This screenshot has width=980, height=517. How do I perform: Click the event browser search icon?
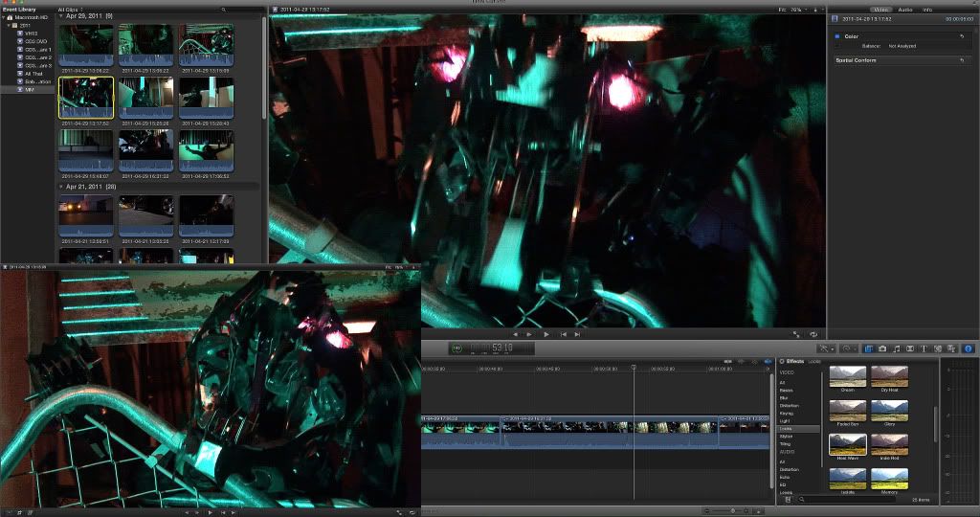point(223,10)
